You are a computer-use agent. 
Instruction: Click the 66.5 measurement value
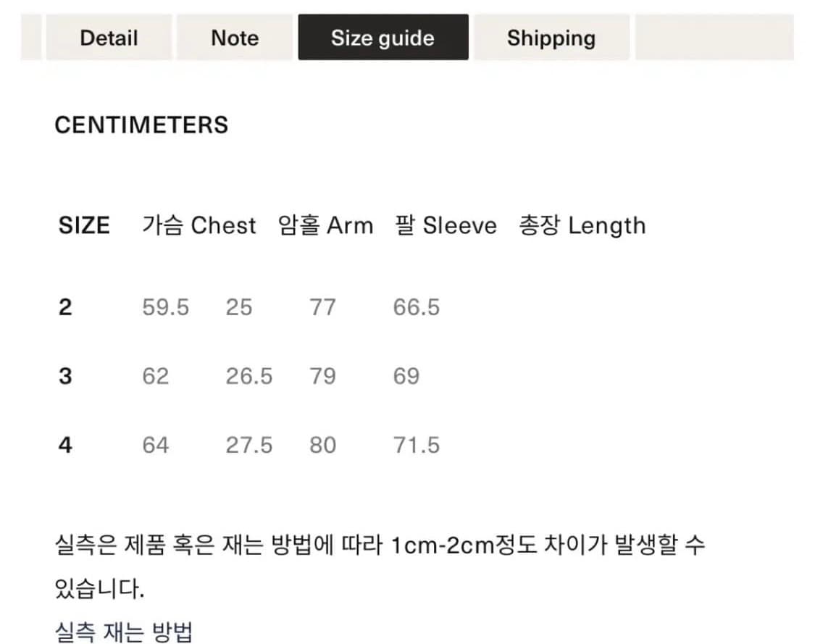(416, 307)
